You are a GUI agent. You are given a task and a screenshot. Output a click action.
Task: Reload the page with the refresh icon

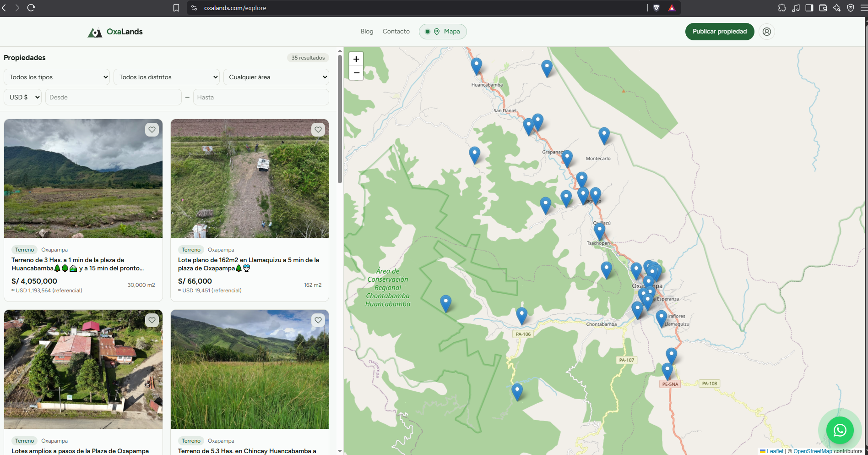(31, 8)
